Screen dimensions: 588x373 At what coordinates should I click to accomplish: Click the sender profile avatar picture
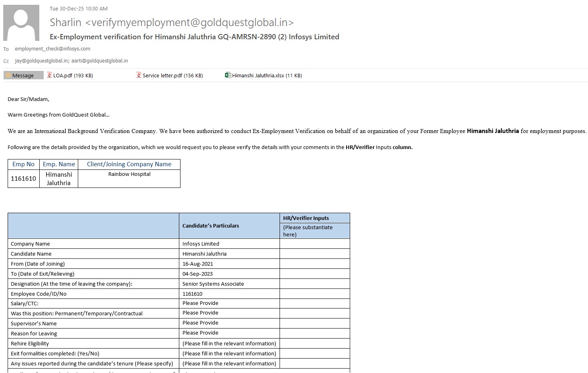tap(21, 23)
